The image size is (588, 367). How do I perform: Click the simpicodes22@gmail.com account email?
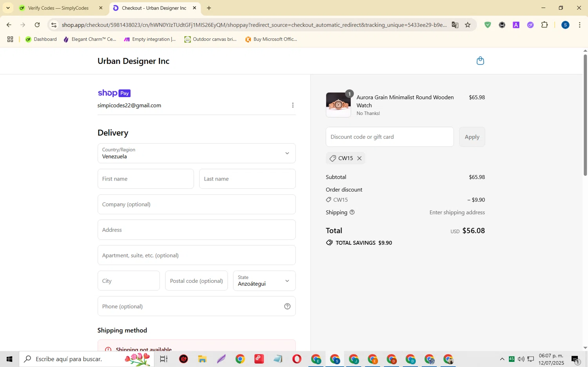click(x=129, y=105)
